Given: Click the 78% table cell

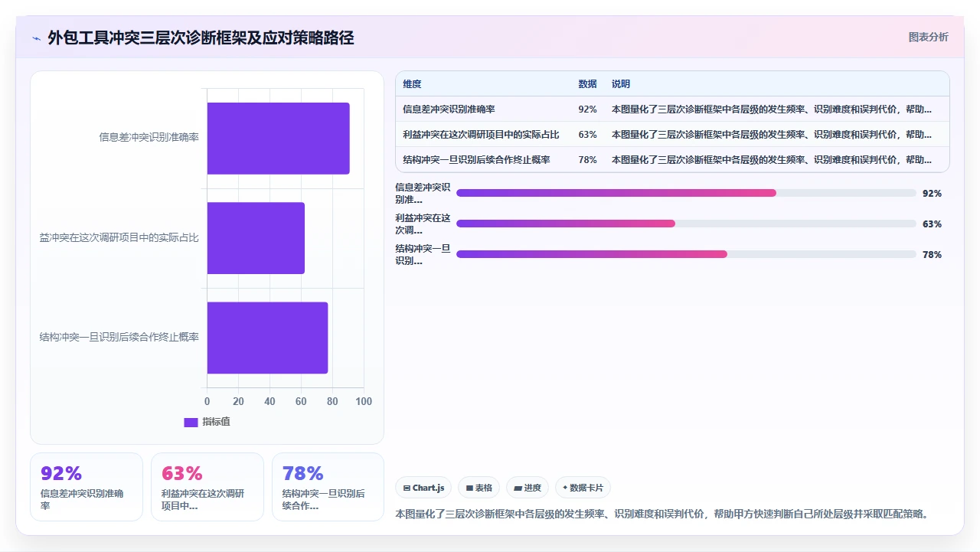Looking at the screenshot, I should pyautogui.click(x=587, y=160).
